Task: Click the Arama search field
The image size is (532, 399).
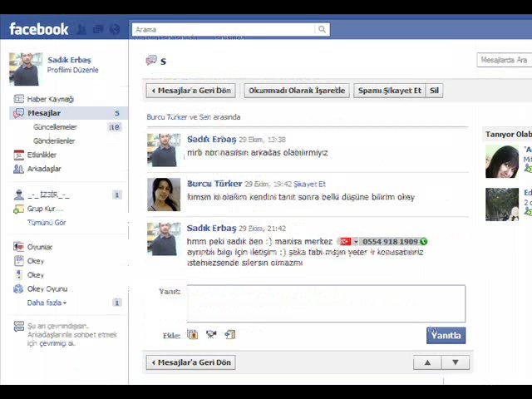Action: [224, 30]
